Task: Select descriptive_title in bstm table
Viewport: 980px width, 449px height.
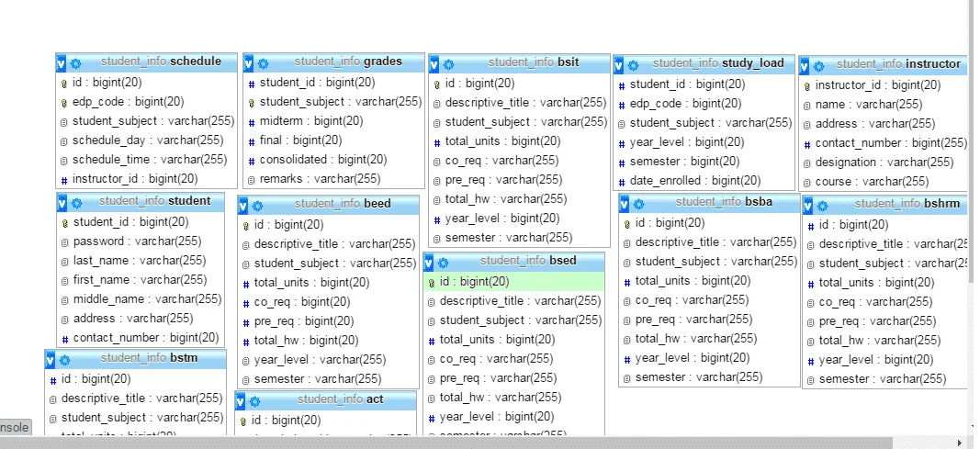Action: [x=136, y=398]
